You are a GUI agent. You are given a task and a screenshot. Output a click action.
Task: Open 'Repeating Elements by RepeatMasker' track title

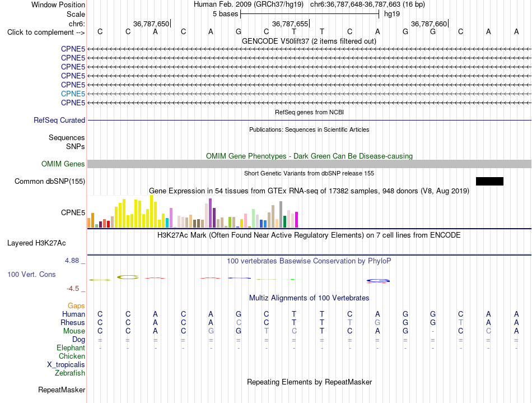click(309, 382)
